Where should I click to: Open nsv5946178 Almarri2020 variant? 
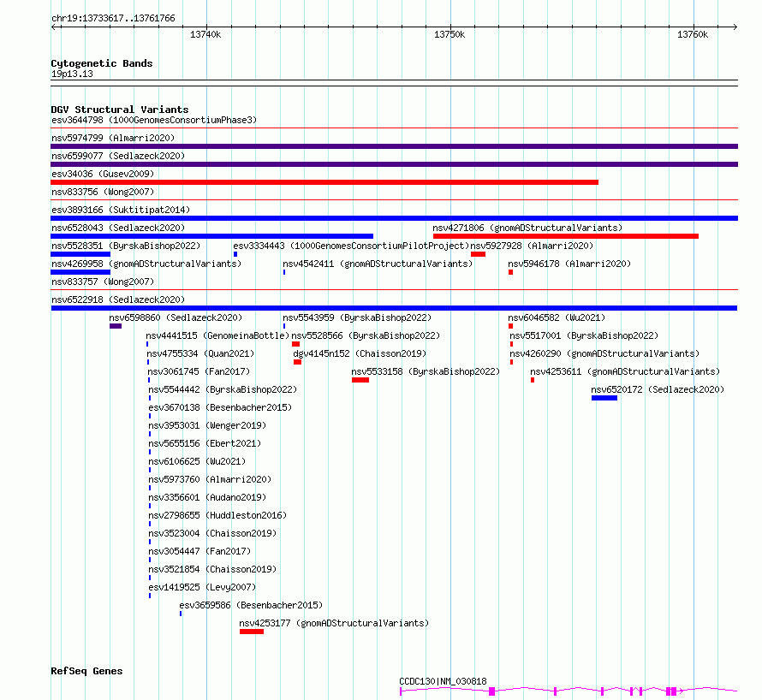[x=569, y=264]
